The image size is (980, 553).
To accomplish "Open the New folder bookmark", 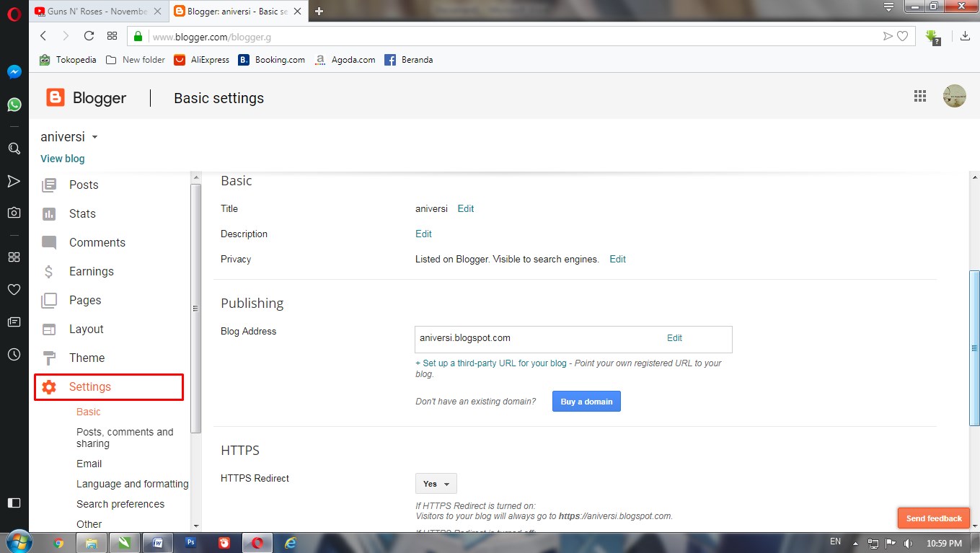I will tap(136, 60).
